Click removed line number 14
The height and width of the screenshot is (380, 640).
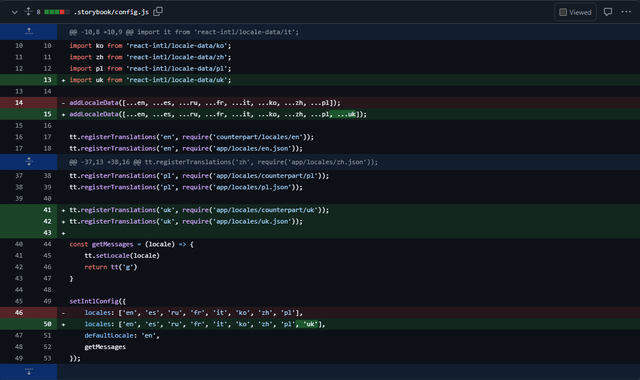coord(19,103)
